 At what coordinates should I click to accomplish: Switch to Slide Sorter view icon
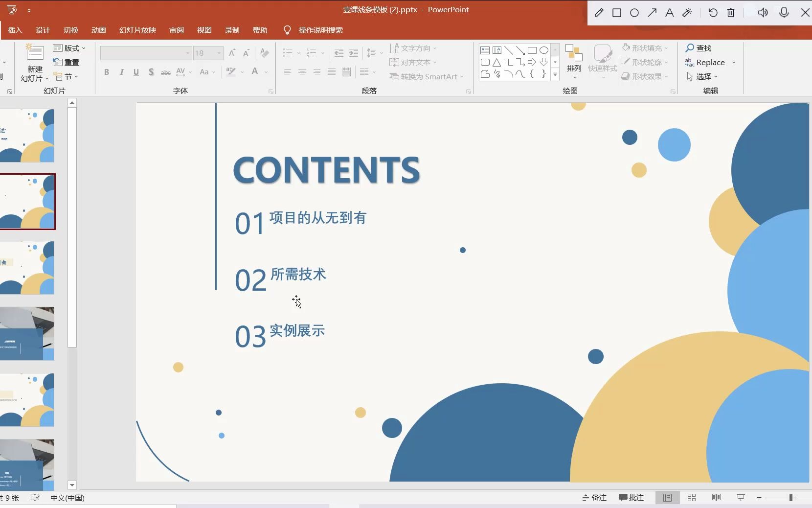pos(692,497)
